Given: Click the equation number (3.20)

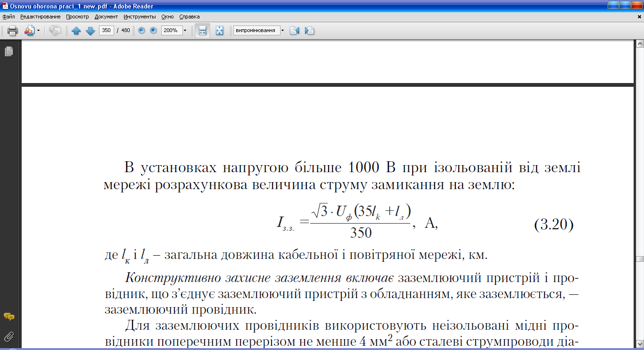Looking at the screenshot, I should click(x=553, y=225).
